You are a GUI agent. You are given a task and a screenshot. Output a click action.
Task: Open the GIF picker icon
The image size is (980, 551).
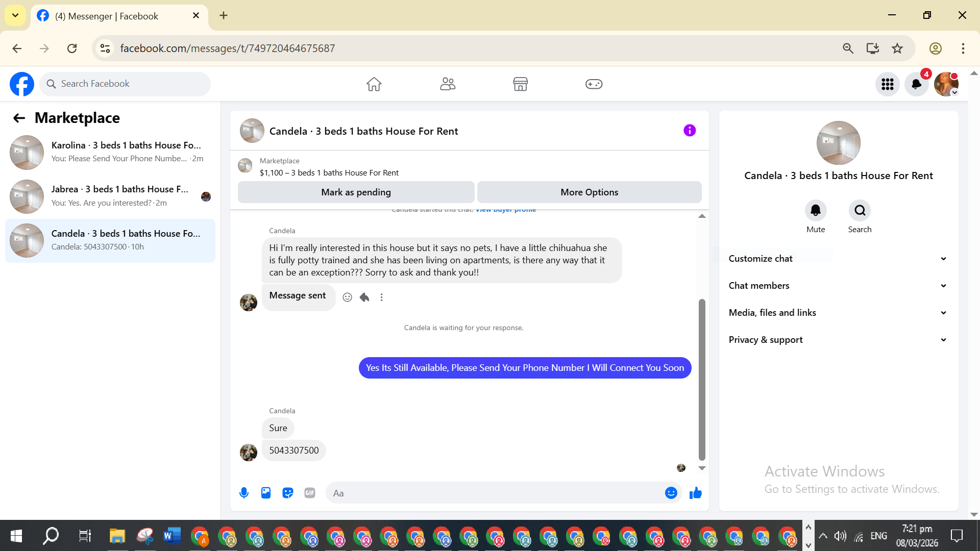(x=310, y=493)
